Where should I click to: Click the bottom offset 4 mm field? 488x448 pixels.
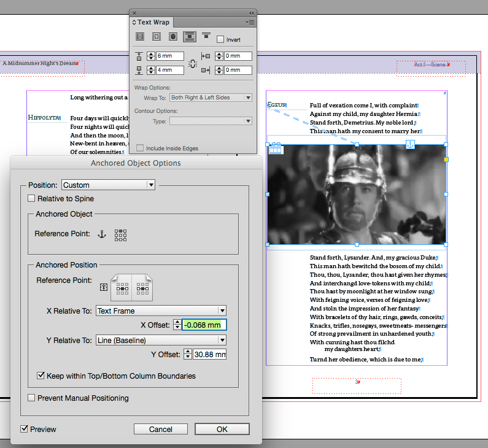coord(169,70)
